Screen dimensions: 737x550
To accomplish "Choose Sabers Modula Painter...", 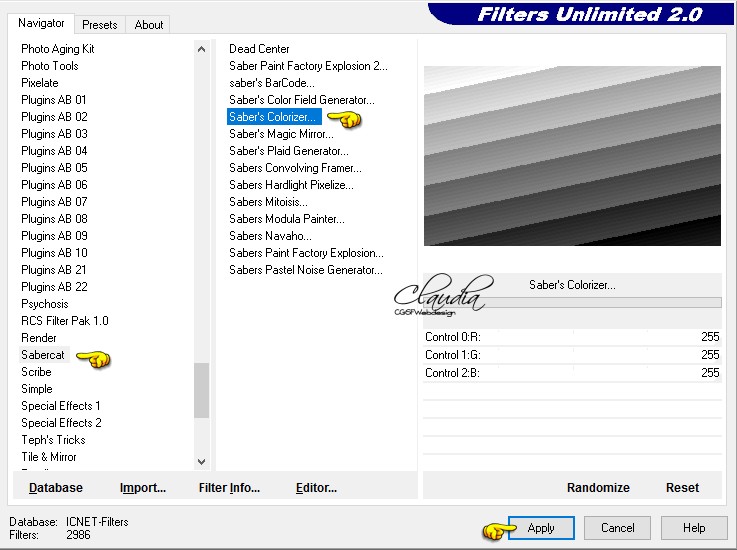I will 287,219.
